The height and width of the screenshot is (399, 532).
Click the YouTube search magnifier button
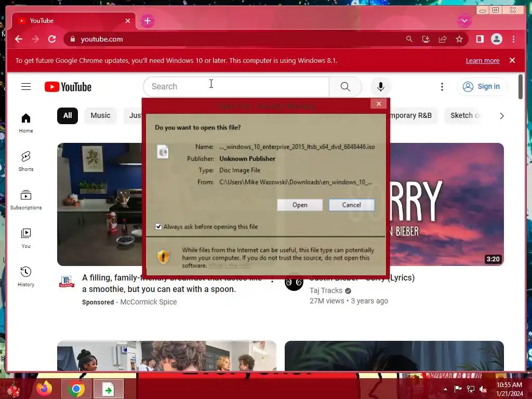tap(345, 87)
